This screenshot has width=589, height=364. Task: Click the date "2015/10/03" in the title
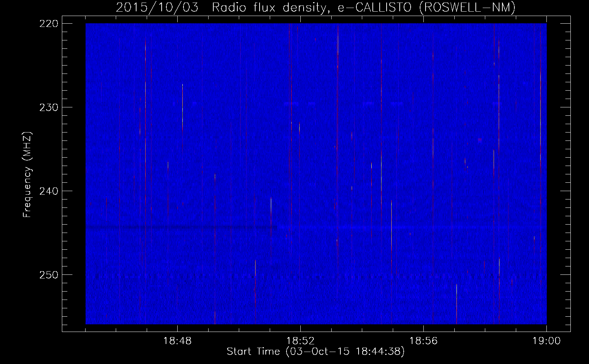tap(157, 7)
